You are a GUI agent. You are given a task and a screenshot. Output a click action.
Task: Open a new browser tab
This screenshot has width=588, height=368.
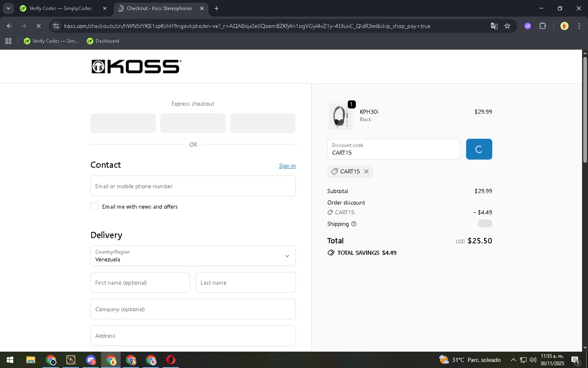pos(217,8)
